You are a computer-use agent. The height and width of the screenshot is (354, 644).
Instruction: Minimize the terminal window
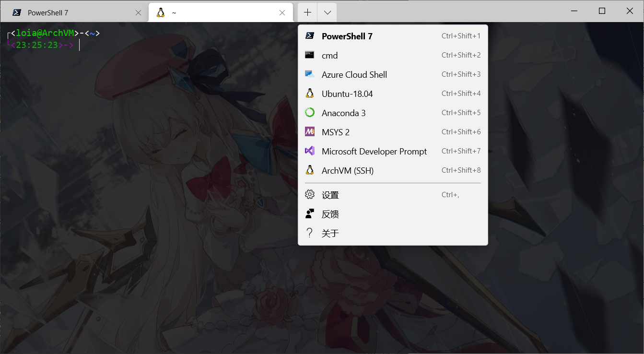click(574, 11)
